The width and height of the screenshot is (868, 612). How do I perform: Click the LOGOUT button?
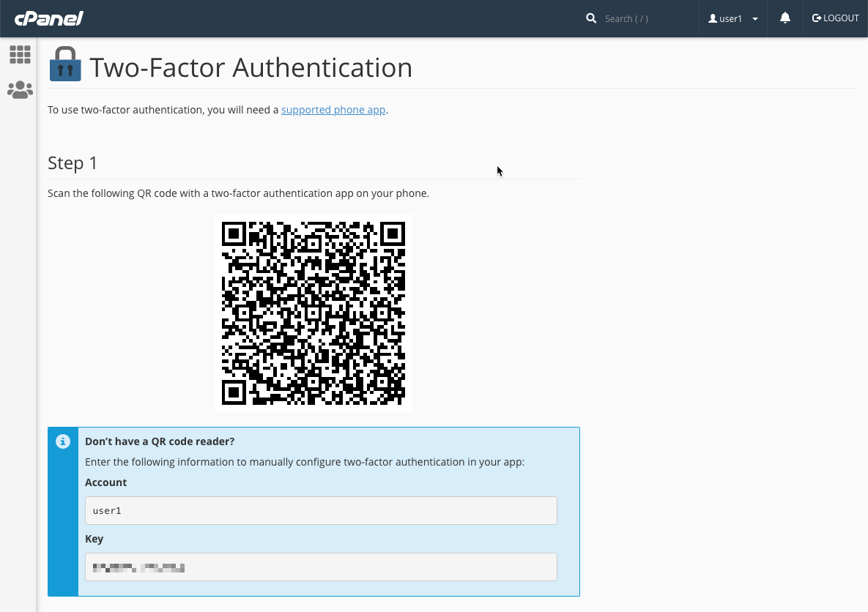(835, 18)
